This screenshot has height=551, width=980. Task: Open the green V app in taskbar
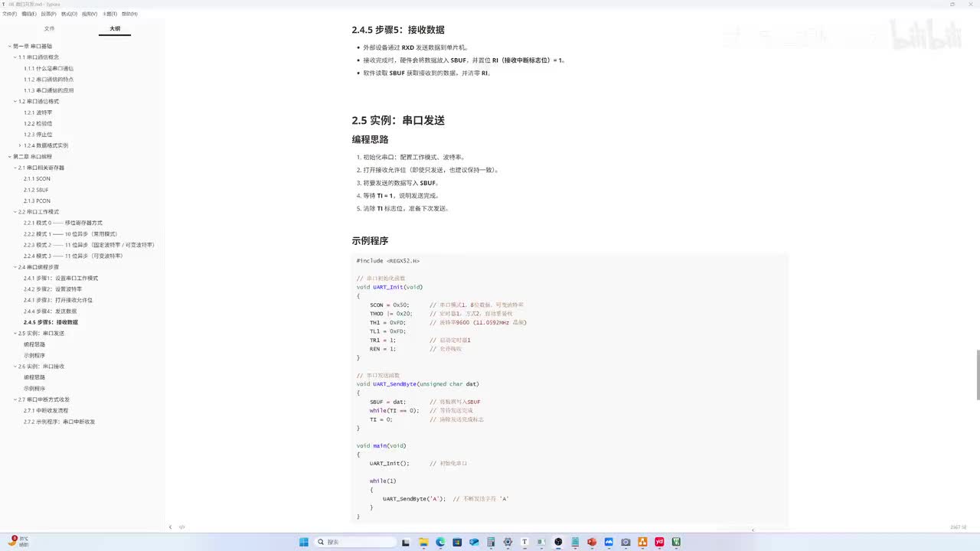[676, 542]
